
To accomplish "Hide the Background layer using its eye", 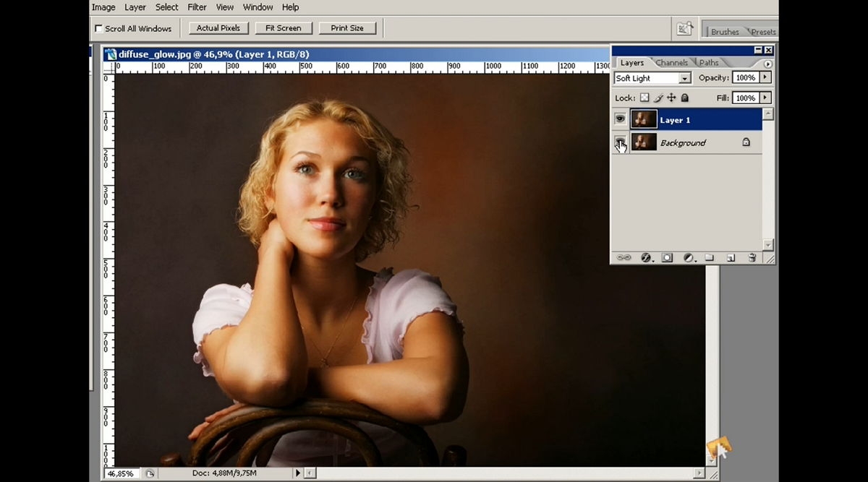I will tap(620, 142).
